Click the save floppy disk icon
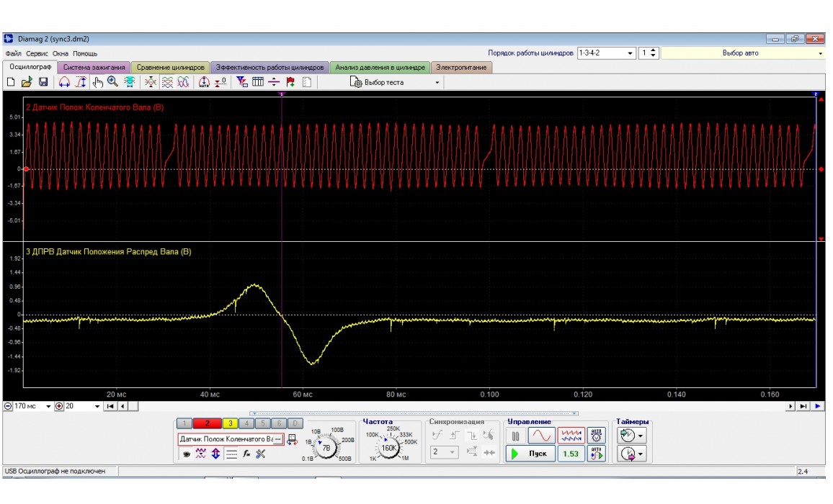The height and width of the screenshot is (504, 833). (43, 83)
